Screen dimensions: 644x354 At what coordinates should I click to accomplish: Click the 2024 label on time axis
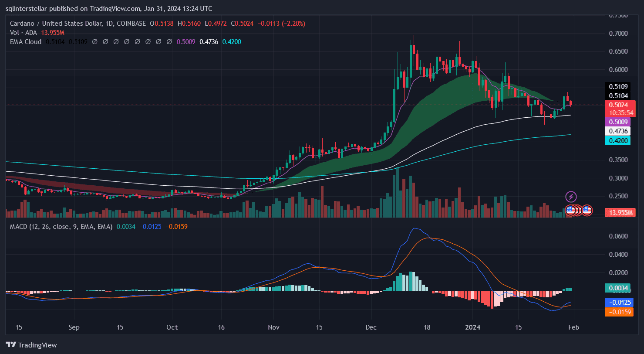tap(473, 327)
